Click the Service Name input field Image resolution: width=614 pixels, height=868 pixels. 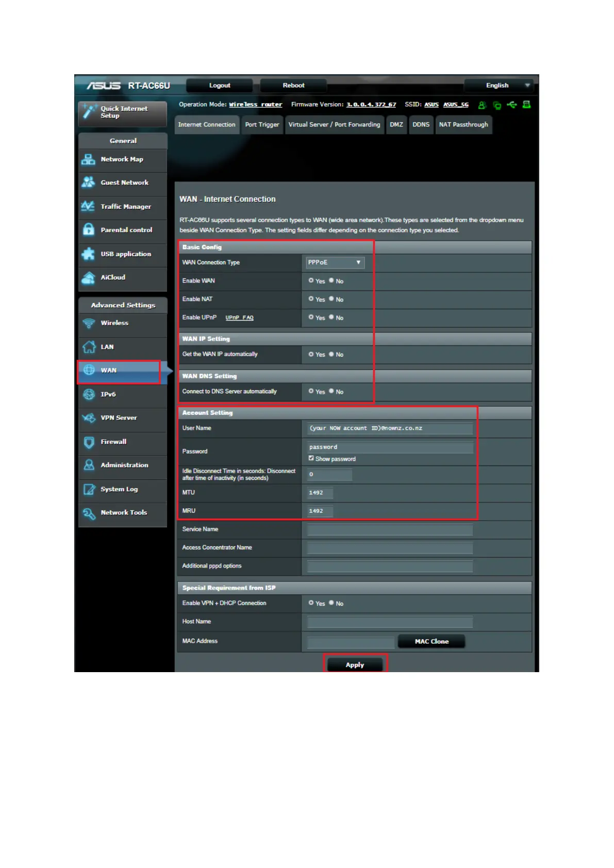pyautogui.click(x=390, y=529)
